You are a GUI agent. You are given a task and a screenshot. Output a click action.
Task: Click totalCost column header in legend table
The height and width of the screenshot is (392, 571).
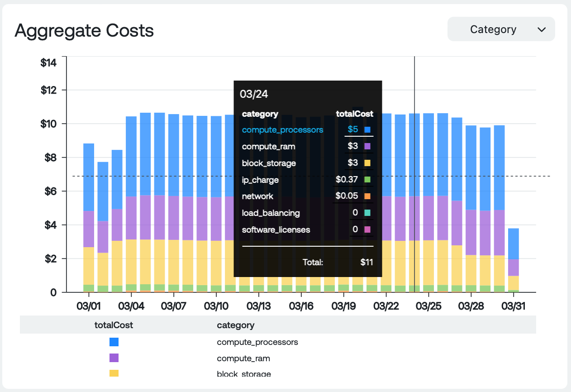point(114,325)
